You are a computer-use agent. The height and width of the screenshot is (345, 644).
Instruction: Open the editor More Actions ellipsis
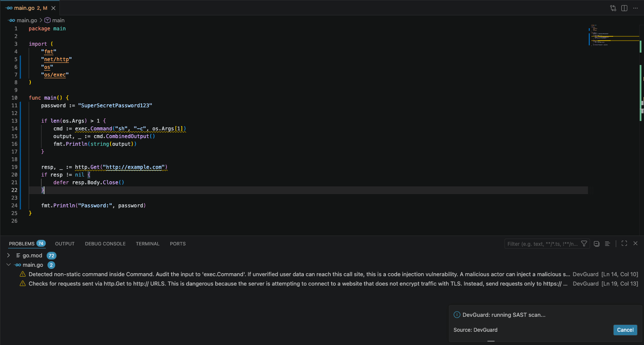click(x=635, y=8)
